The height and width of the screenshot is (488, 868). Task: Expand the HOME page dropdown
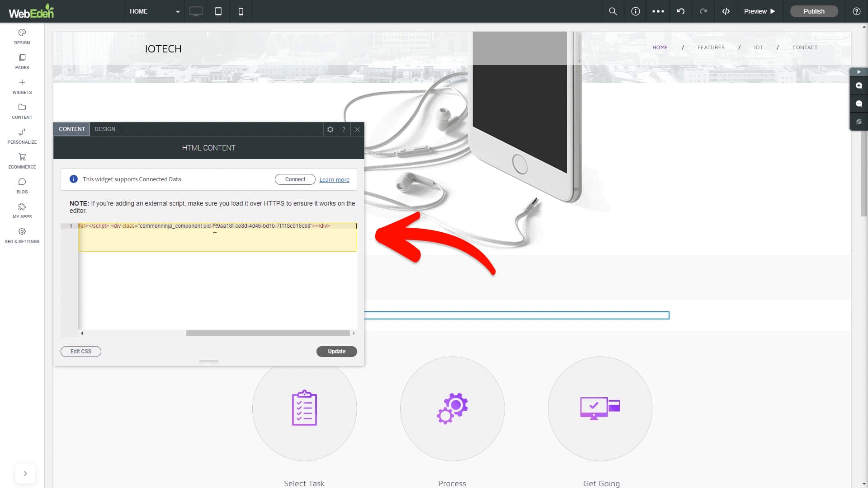154,11
